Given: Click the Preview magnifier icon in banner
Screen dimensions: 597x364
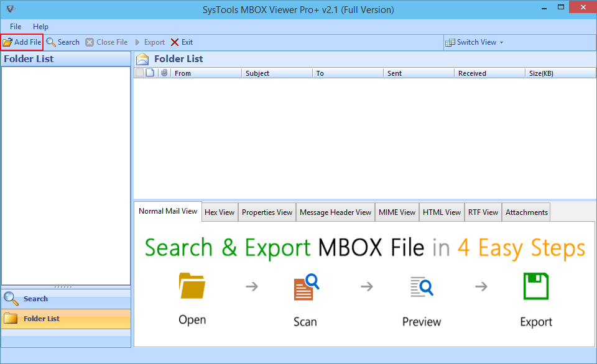Looking at the screenshot, I should [422, 287].
